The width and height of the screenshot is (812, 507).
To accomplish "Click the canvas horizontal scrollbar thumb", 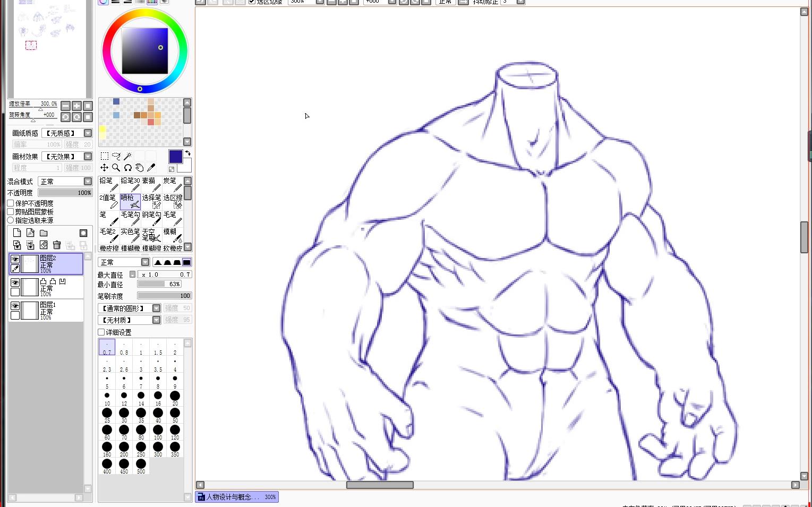I will pos(380,485).
